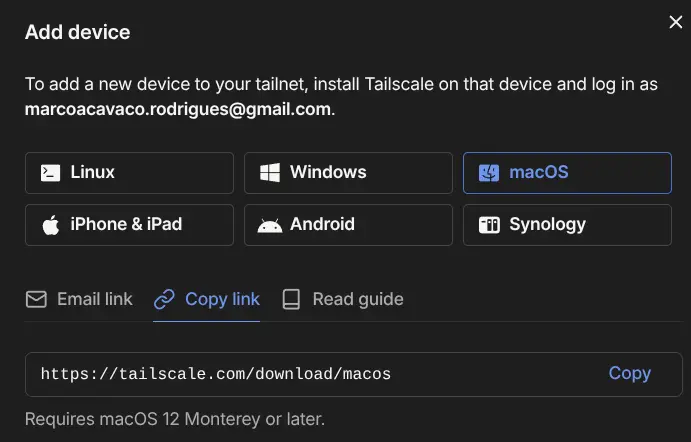Click the chain Copy link icon
The height and width of the screenshot is (442, 691).
[164, 299]
